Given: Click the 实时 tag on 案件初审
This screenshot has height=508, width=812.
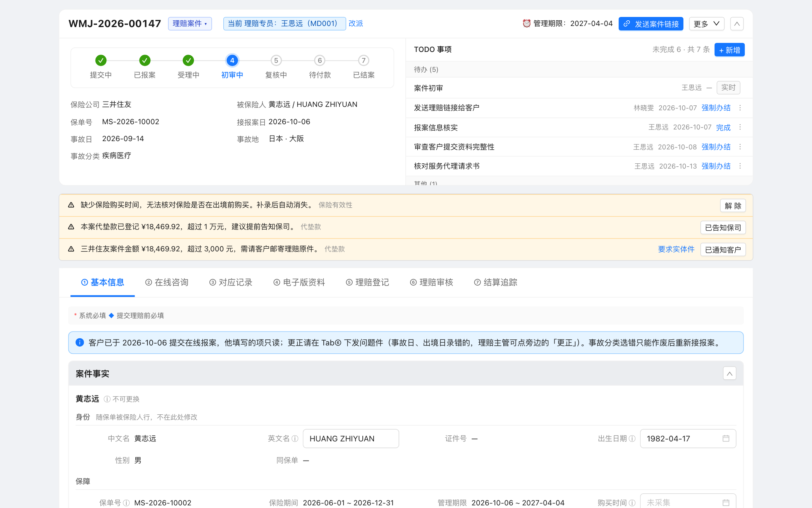Looking at the screenshot, I should coord(728,88).
